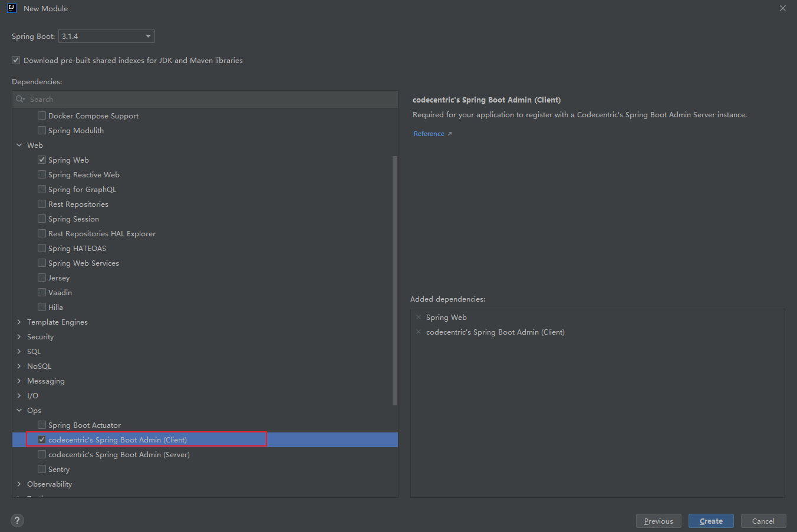This screenshot has width=797, height=532.
Task: Uncheck the Spring Web dependency
Action: (x=42, y=160)
